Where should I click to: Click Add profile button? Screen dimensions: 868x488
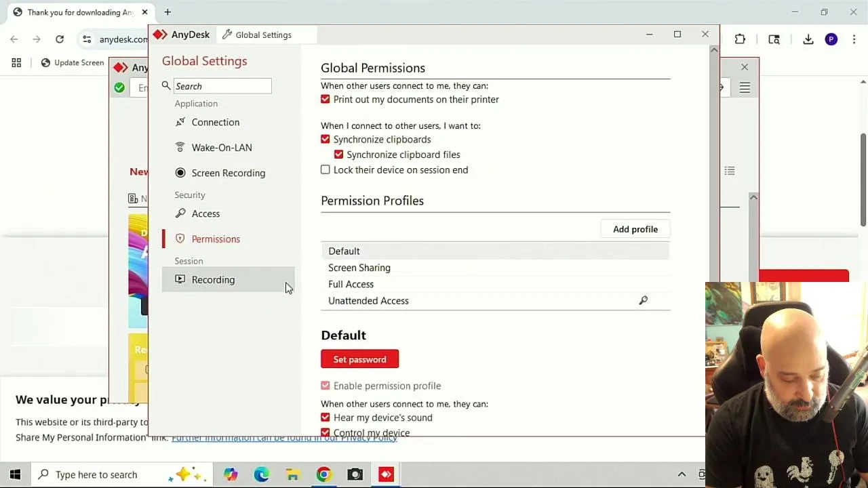coord(635,229)
